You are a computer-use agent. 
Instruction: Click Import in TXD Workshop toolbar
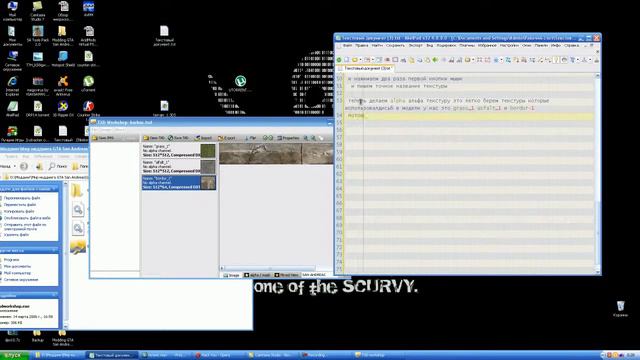(204, 138)
